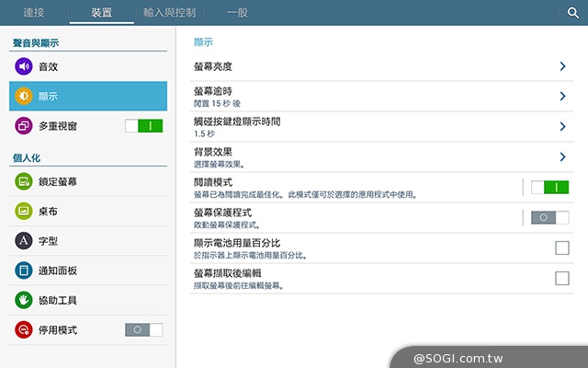588x368 pixels.
Task: Open search with the magnifier icon
Action: (572, 13)
